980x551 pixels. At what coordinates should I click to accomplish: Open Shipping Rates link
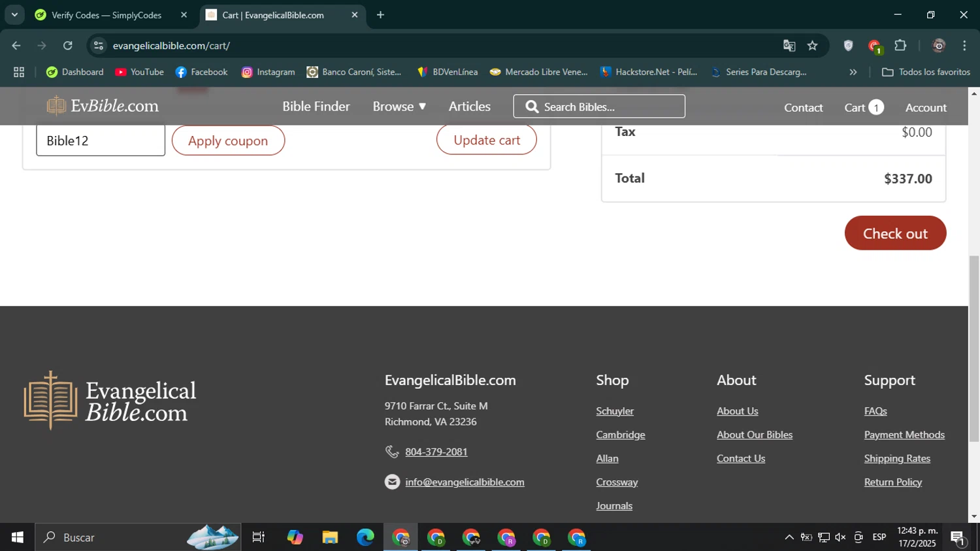coord(897,458)
